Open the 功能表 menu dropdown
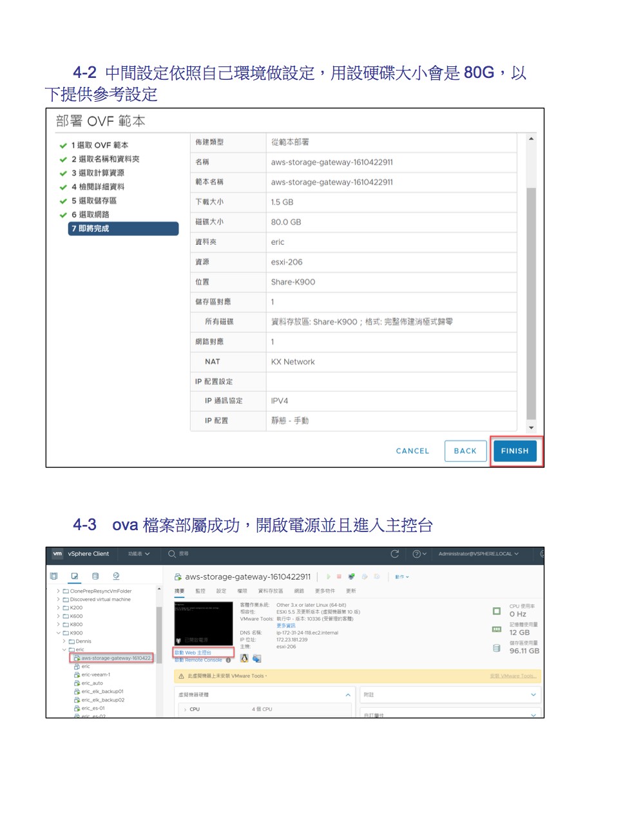This screenshot has width=625, height=840. click(x=139, y=554)
